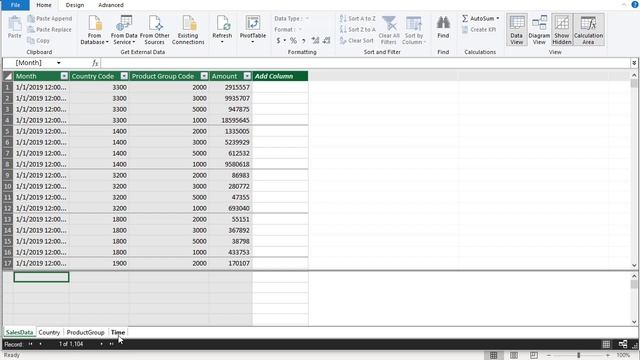The image size is (640, 360).
Task: Open the ProductGroup sheet tab
Action: point(85,332)
